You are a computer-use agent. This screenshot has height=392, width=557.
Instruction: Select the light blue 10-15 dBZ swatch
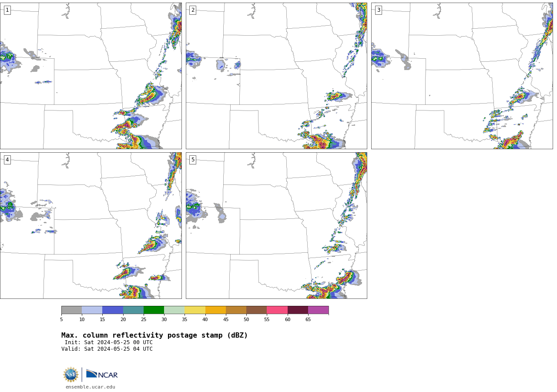[92, 310]
